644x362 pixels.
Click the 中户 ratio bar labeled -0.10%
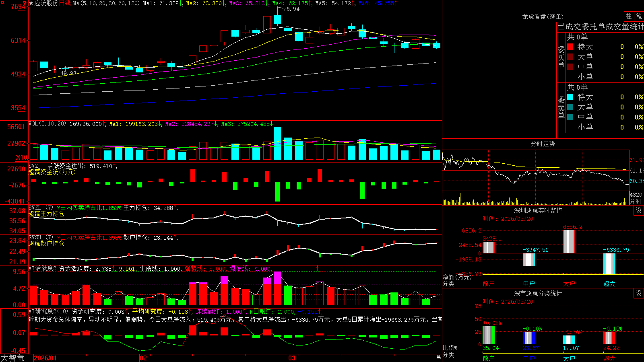[529, 338]
